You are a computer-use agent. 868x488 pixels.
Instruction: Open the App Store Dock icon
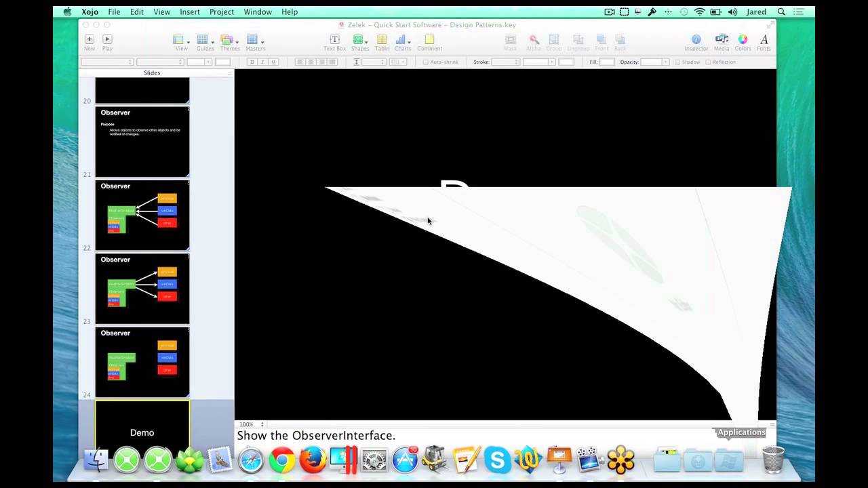click(405, 460)
